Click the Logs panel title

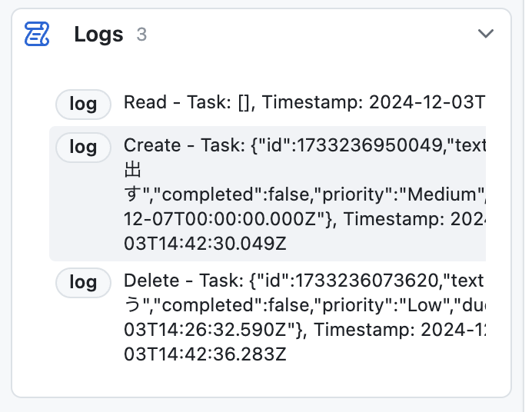98,35
